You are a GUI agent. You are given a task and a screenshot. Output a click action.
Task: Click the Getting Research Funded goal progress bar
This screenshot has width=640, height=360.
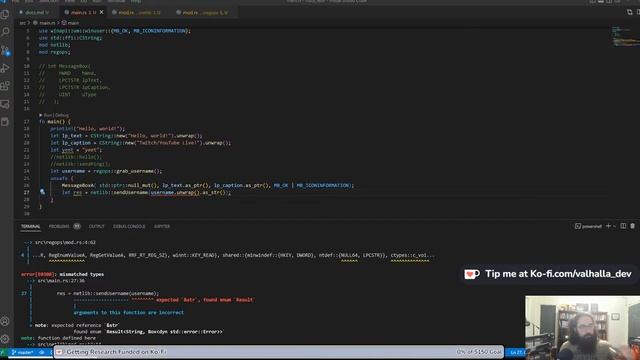(279, 351)
